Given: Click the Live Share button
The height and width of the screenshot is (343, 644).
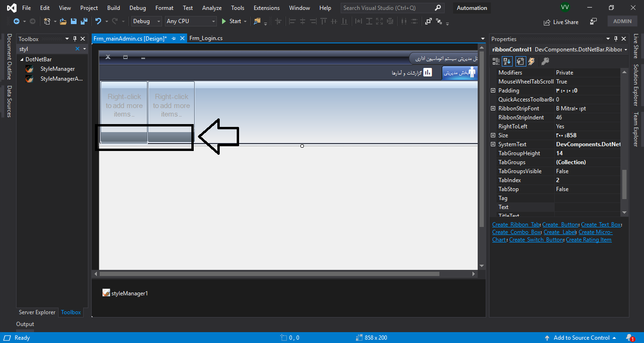Looking at the screenshot, I should (561, 22).
